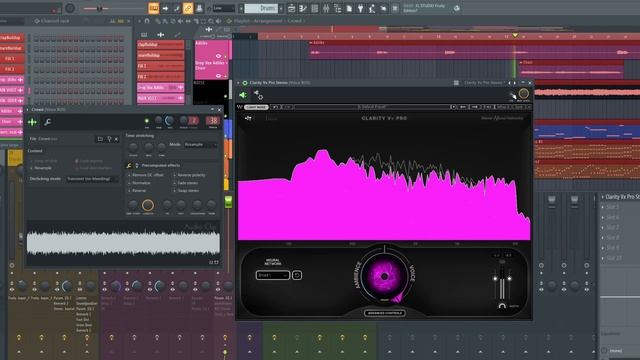Click A>B button in Waves toolbar

point(487,107)
